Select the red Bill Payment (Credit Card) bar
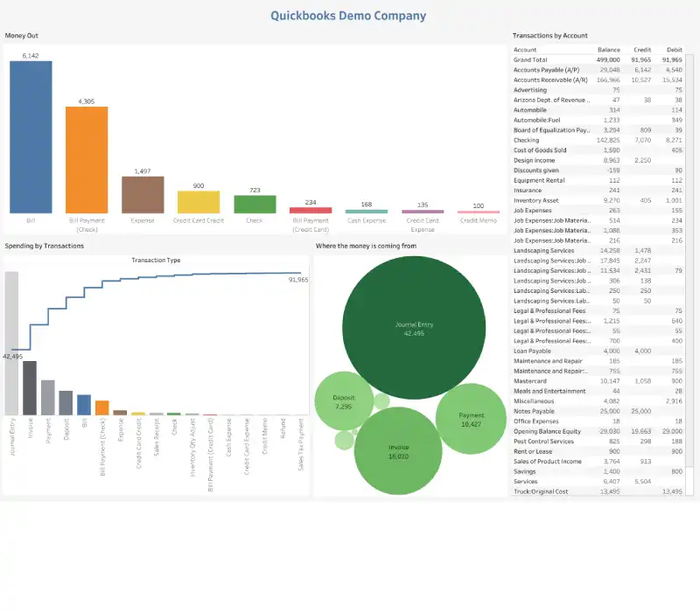Viewport: 700px width, 612px height. pos(311,210)
